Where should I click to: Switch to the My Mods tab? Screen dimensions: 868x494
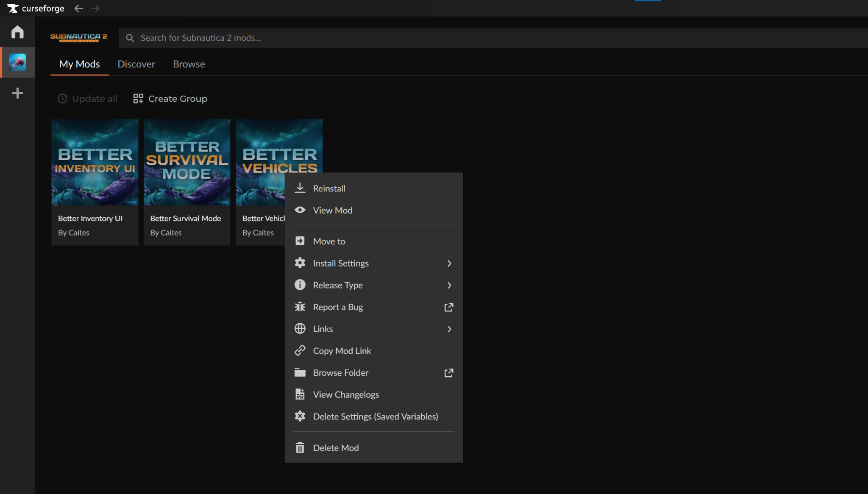click(x=79, y=64)
